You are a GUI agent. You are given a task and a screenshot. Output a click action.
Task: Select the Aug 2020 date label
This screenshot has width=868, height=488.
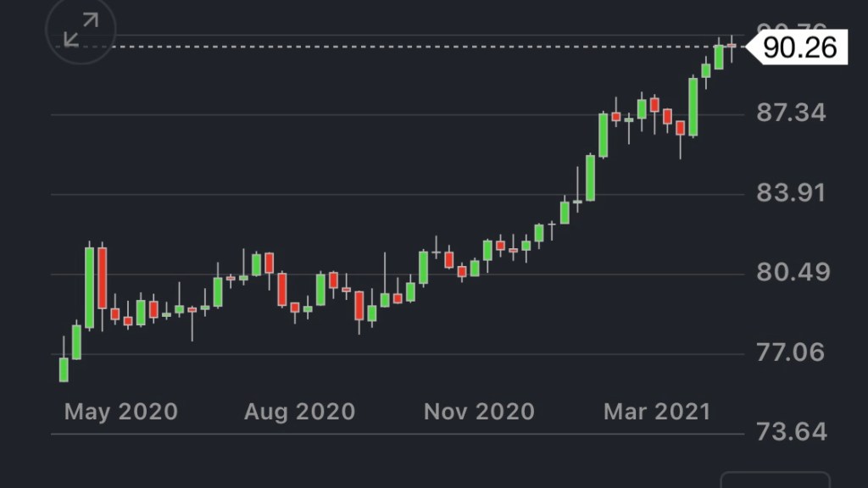pyautogui.click(x=299, y=413)
